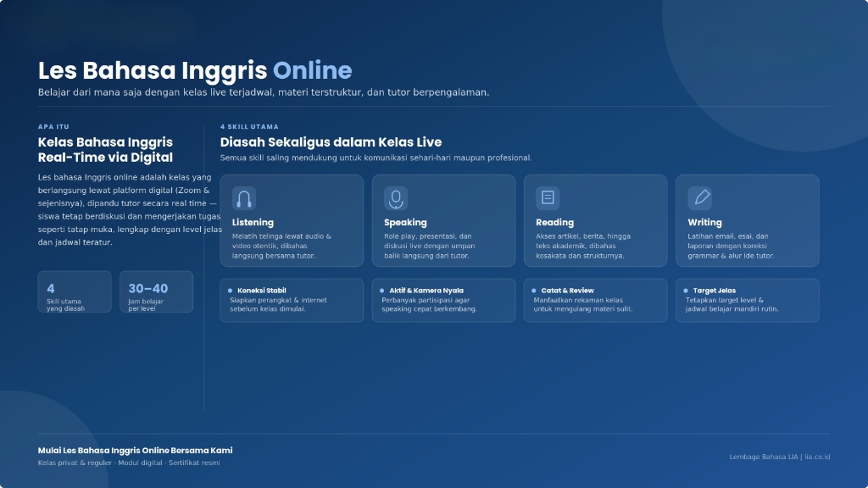Screen dimensions: 868x488
Task: Click Listening description 'Melatih telinga lewat audio'
Action: point(281,246)
